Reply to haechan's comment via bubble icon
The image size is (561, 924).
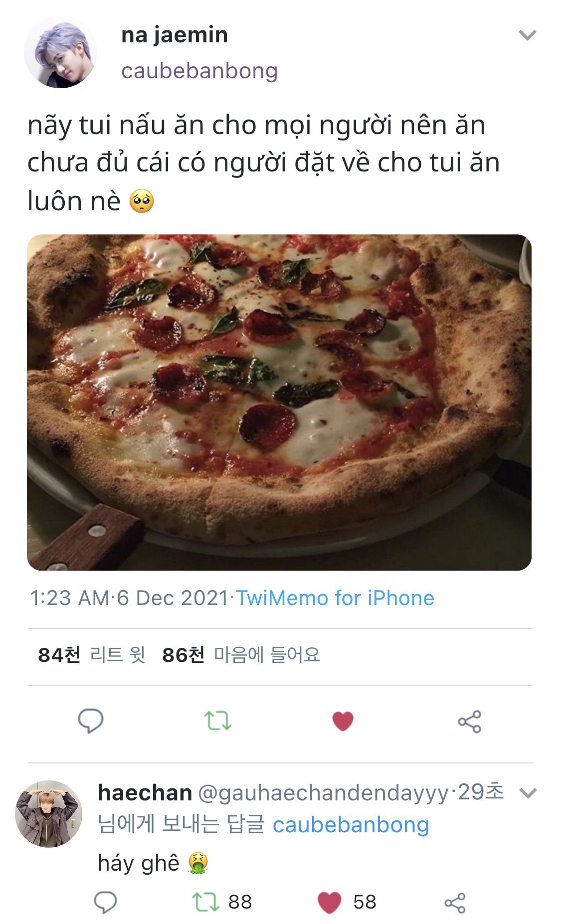(x=105, y=902)
